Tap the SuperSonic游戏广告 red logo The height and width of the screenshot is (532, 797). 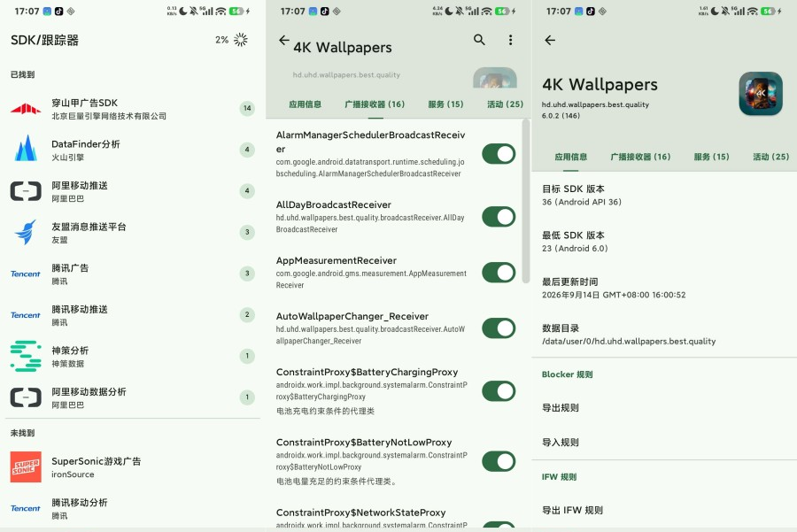[26, 467]
